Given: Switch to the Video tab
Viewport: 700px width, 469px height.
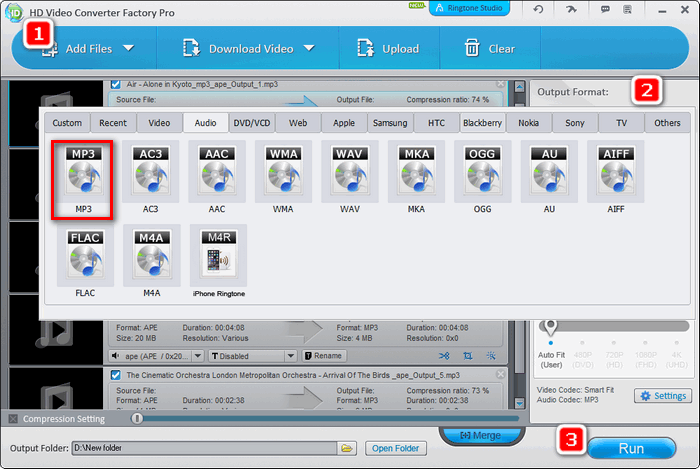Looking at the screenshot, I should [x=159, y=123].
